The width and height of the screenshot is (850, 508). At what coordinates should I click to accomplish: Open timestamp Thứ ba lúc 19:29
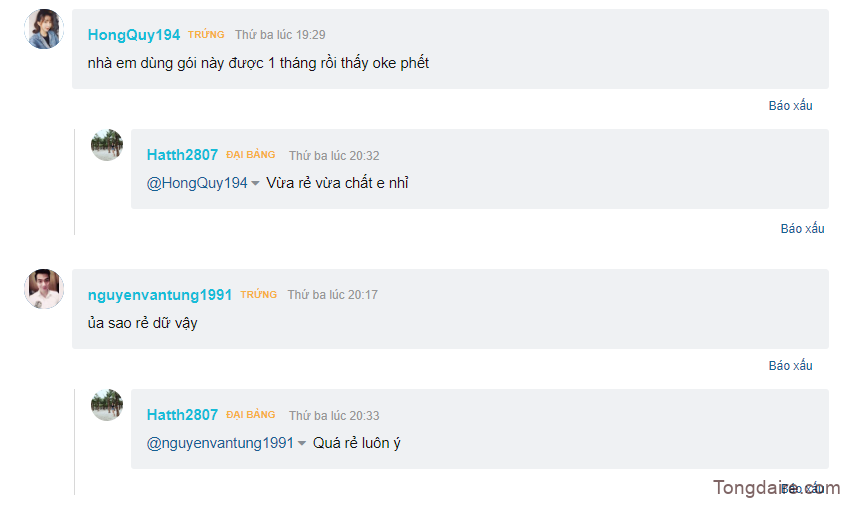pyautogui.click(x=280, y=35)
